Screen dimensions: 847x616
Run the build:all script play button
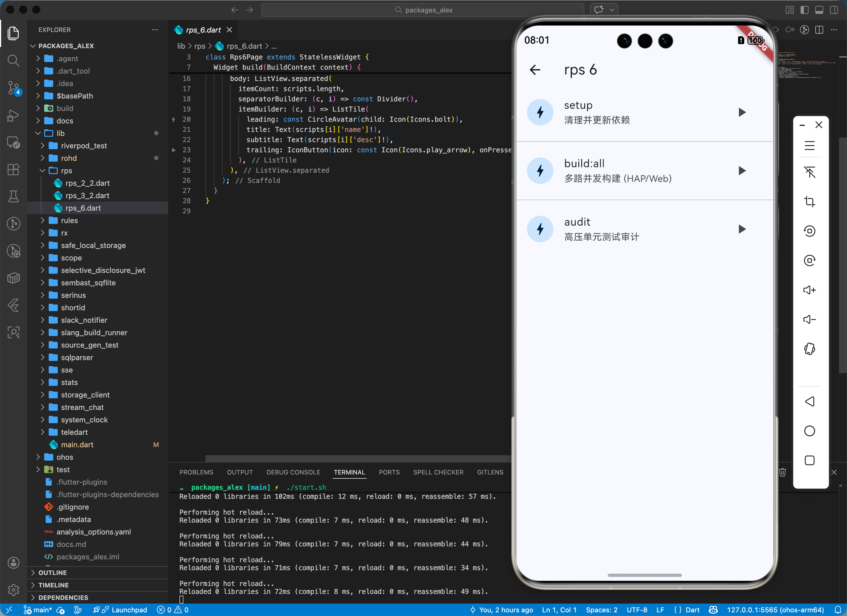(742, 171)
